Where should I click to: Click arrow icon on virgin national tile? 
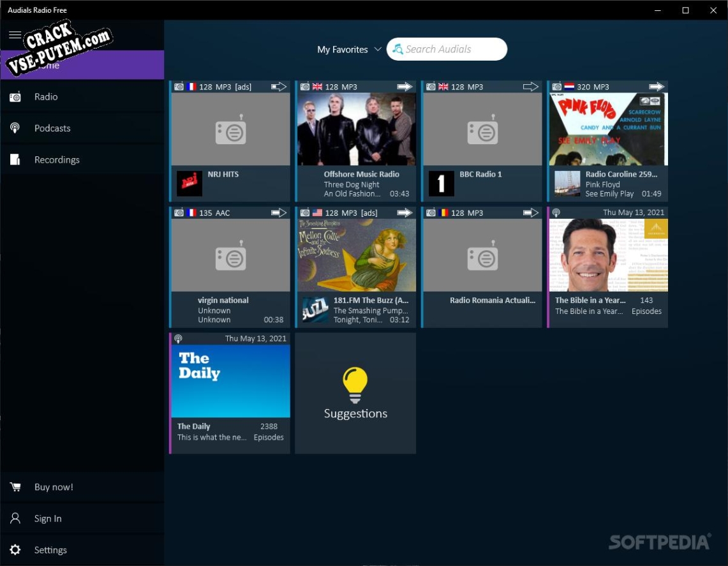coord(279,212)
